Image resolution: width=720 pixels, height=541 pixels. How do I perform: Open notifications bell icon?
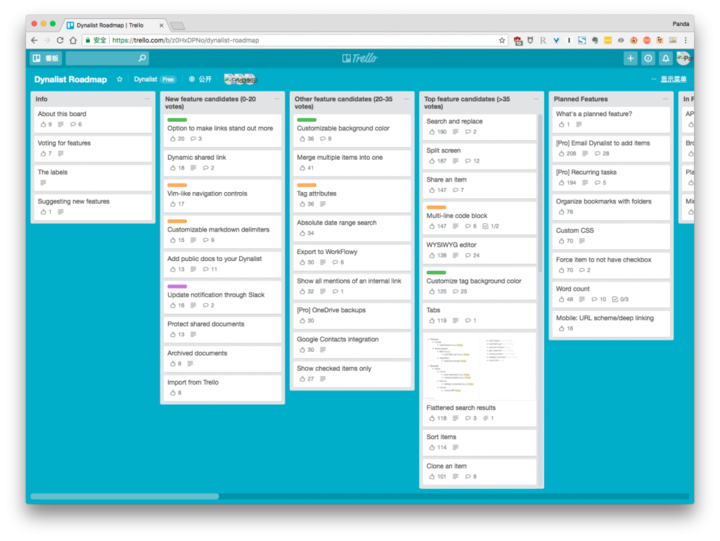(x=665, y=58)
